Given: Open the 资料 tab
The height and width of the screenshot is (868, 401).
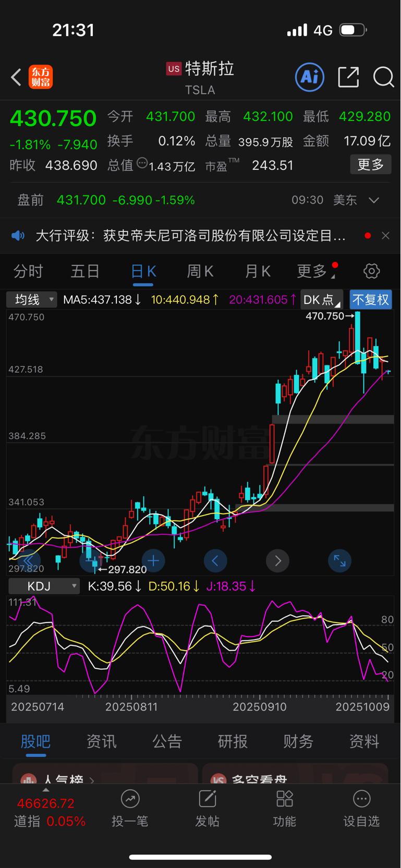Looking at the screenshot, I should [364, 741].
